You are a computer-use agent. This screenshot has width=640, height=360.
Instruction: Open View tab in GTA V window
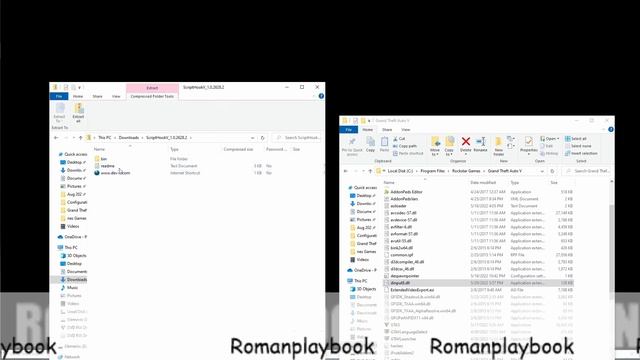406,130
